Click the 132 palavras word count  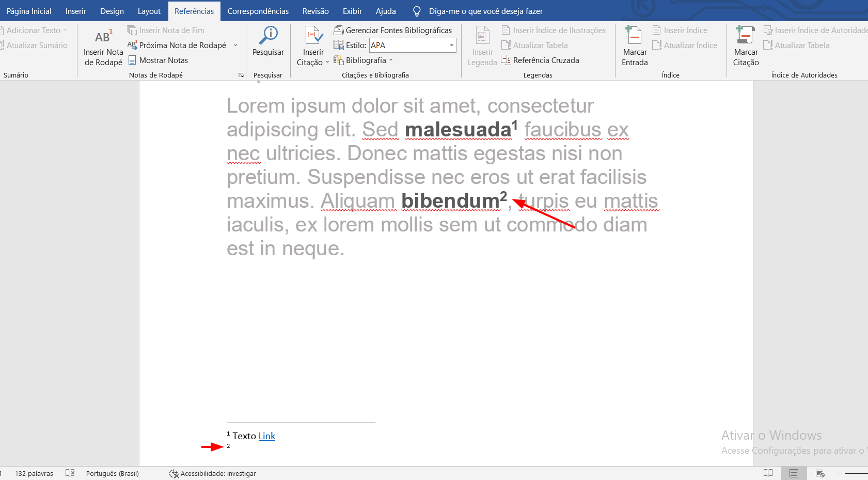[34, 473]
